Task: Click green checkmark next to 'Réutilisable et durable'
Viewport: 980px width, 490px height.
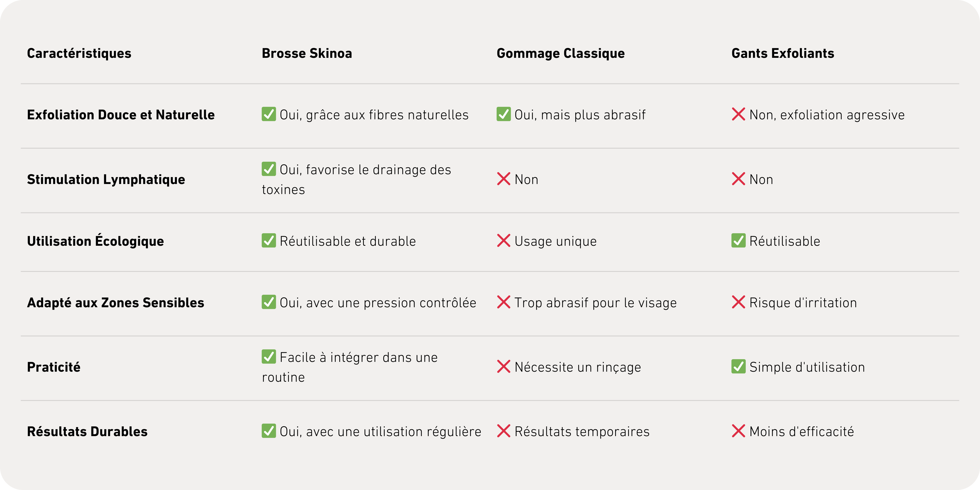Action: click(x=269, y=240)
